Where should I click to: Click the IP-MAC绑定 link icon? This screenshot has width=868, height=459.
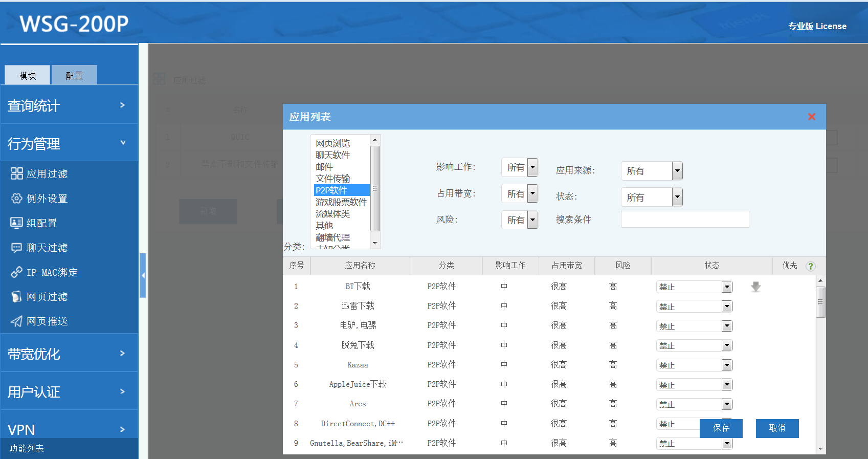16,272
